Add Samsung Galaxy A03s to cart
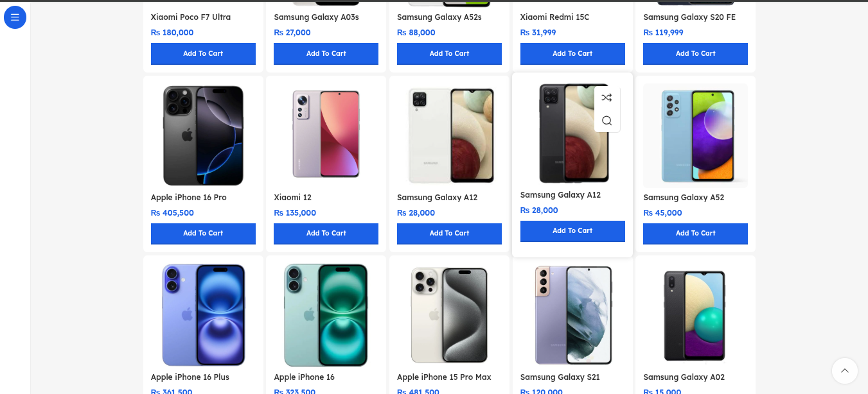Image resolution: width=868 pixels, height=394 pixels. (x=326, y=54)
